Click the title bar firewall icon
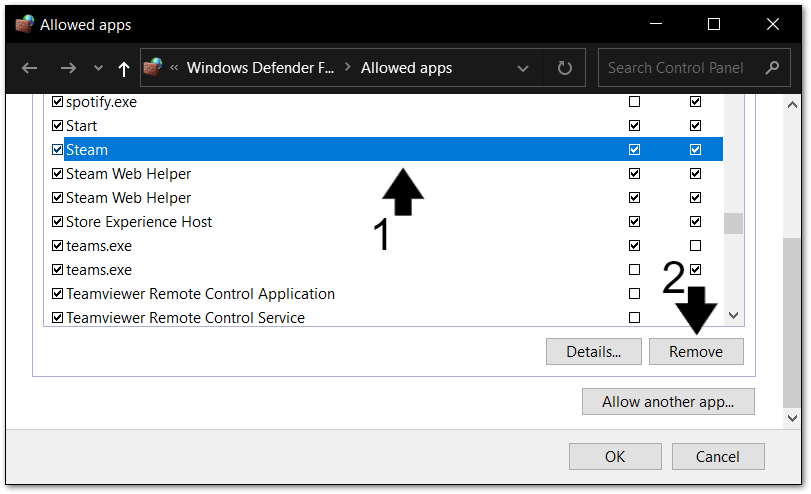 pyautogui.click(x=24, y=24)
